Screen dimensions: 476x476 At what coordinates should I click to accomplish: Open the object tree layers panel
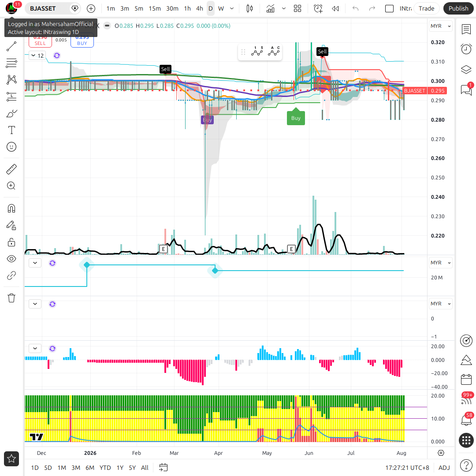(466, 70)
